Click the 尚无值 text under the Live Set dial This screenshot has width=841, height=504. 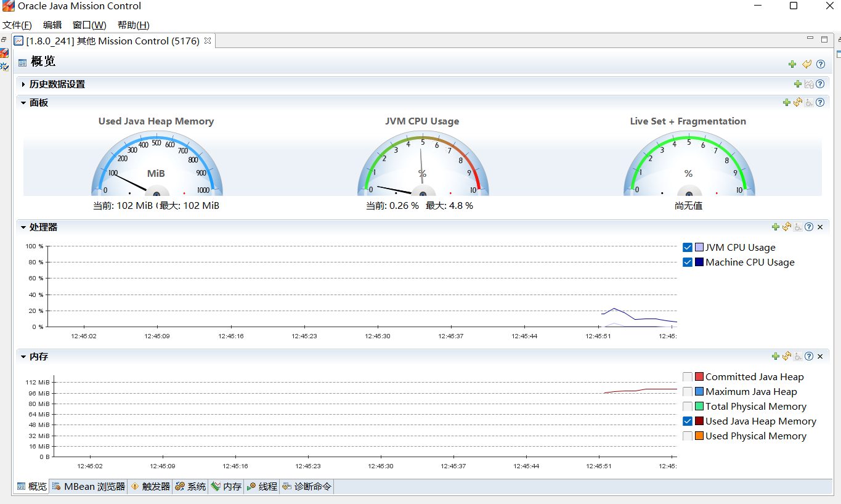[689, 206]
